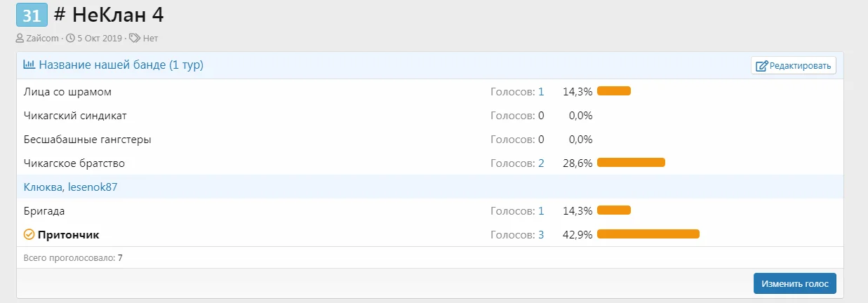The width and height of the screenshot is (868, 303).
Task: Open voter lesenok87's profile
Action: pyautogui.click(x=93, y=187)
